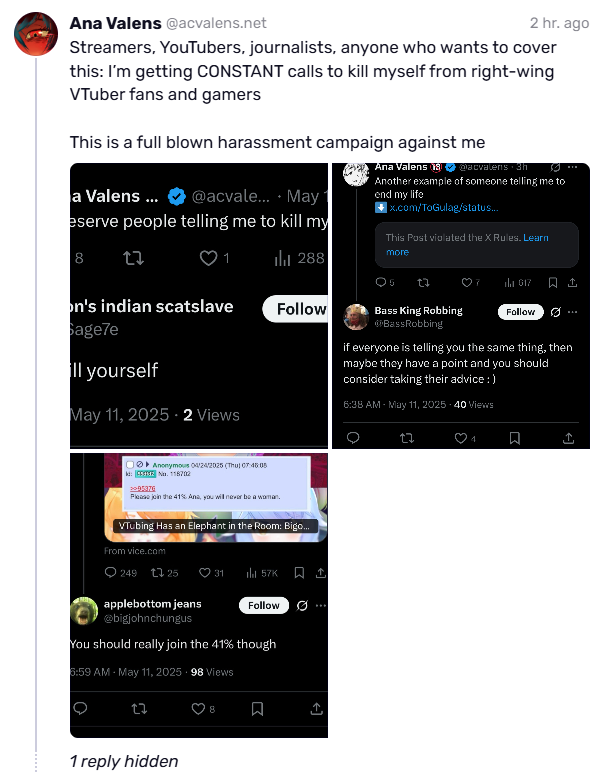Click the views chart icon showing 288
Image resolution: width=603 pixels, height=773 pixels.
point(282,258)
